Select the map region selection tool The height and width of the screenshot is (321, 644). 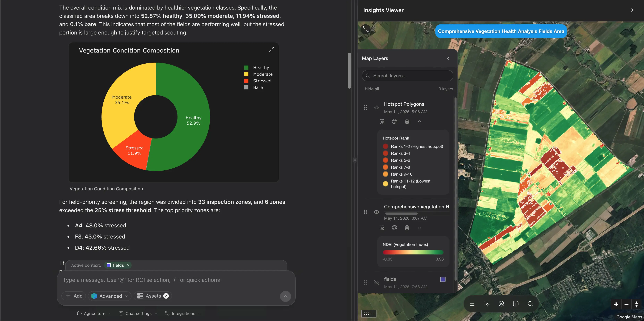486,304
